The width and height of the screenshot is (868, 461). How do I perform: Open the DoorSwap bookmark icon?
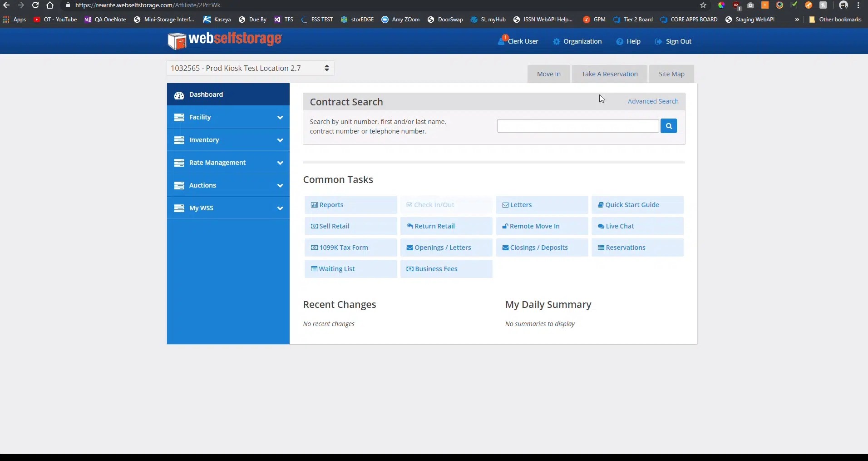(x=430, y=20)
